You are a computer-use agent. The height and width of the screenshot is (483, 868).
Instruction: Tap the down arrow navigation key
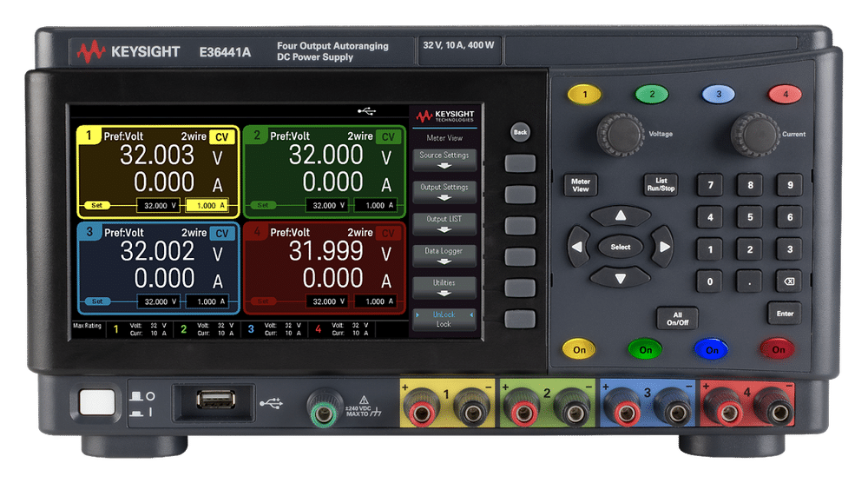click(621, 278)
